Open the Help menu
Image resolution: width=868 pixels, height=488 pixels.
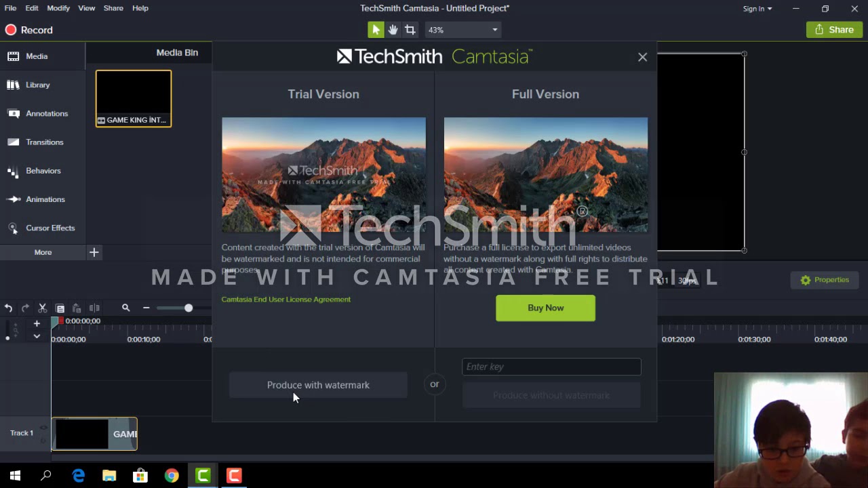140,8
